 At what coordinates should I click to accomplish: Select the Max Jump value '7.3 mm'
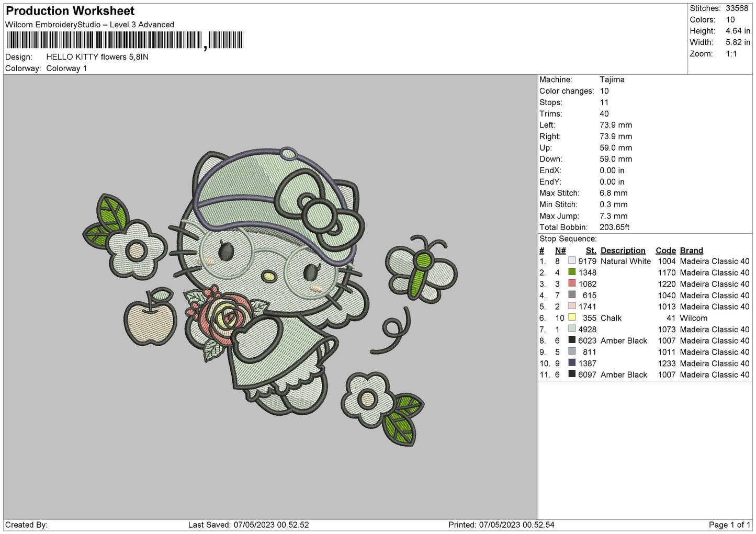pyautogui.click(x=614, y=216)
